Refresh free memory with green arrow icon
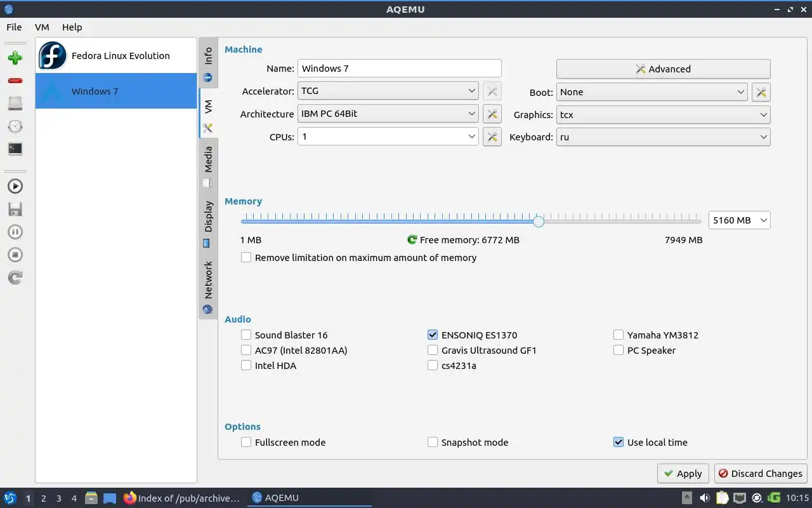The width and height of the screenshot is (812, 508). click(412, 240)
